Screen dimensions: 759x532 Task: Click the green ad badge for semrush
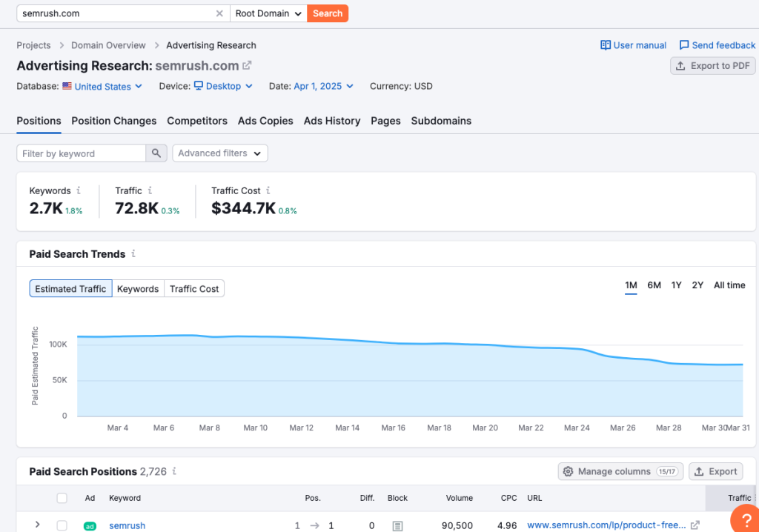(90, 526)
